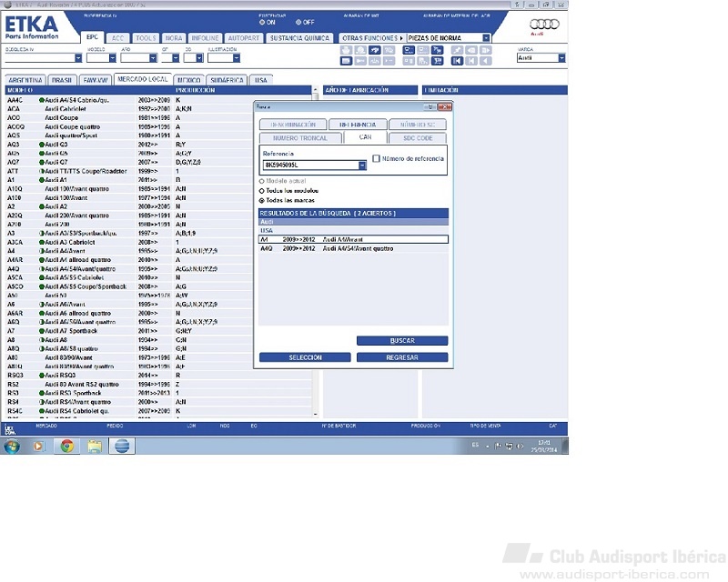Viewport: 728px width, 582px height.
Task: Click the model list scroll-down arrow
Action: 316,414
